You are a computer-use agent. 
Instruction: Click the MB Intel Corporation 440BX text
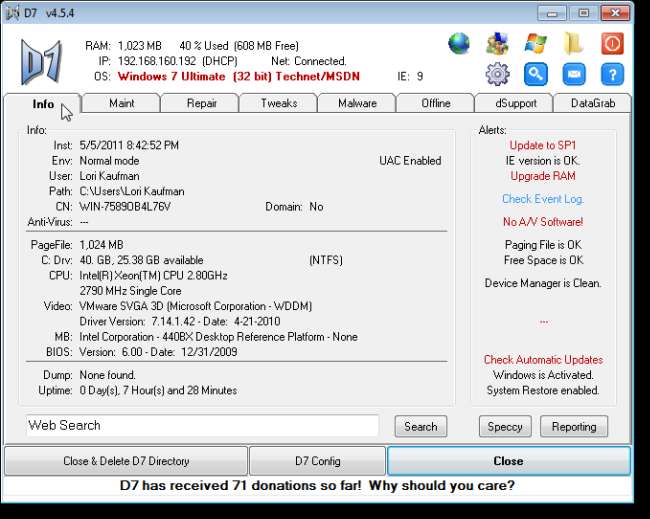218,337
